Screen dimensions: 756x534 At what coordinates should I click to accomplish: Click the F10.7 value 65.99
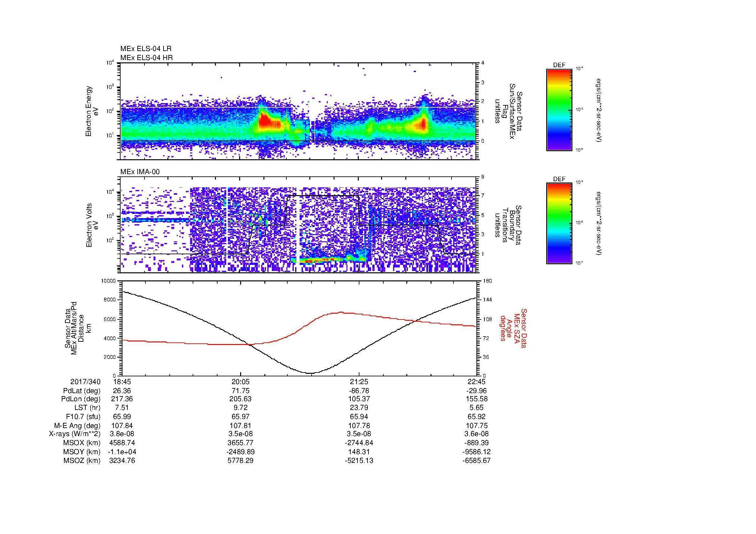(122, 416)
